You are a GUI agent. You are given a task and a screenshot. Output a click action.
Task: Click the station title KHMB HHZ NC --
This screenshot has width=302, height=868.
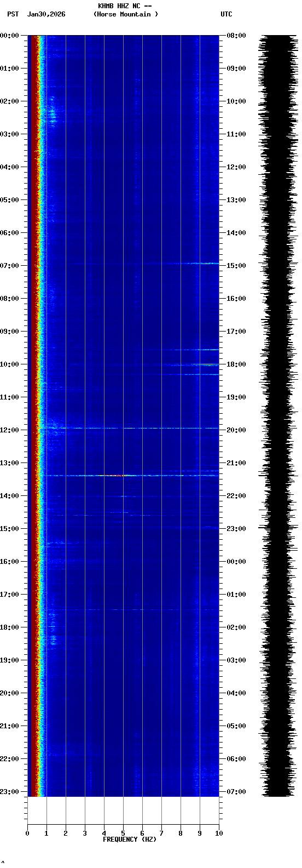(125, 6)
